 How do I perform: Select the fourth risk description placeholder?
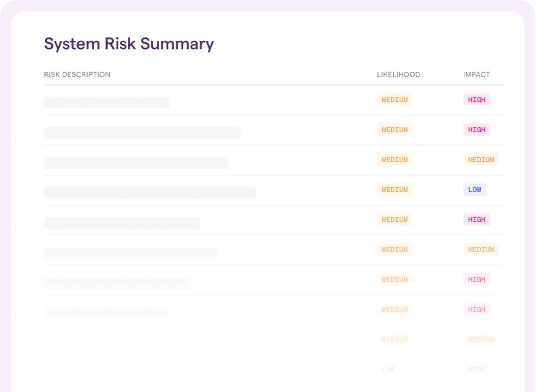coord(150,193)
